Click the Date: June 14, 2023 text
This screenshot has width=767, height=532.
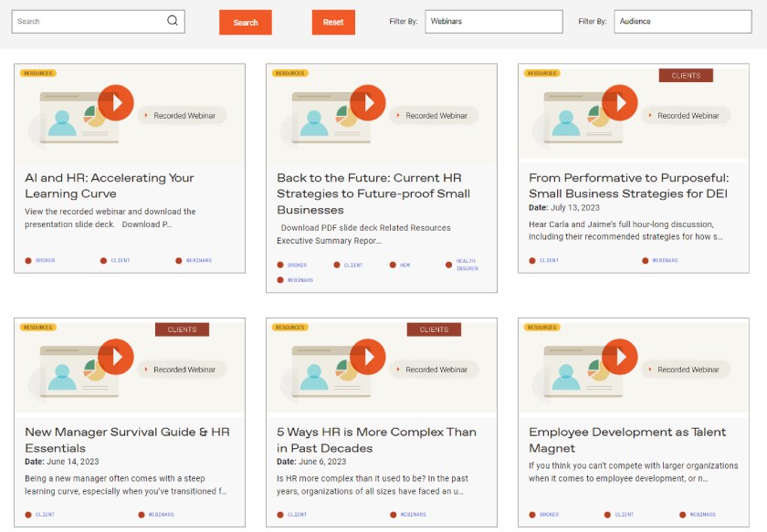click(62, 462)
